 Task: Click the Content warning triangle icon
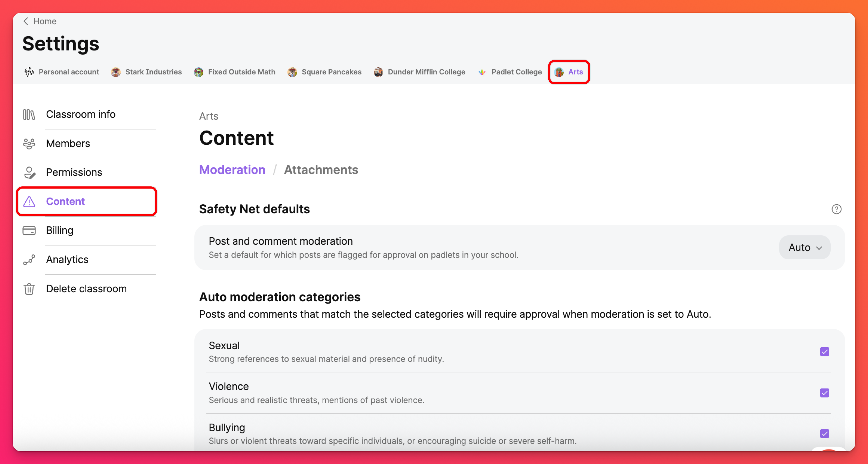pyautogui.click(x=29, y=202)
